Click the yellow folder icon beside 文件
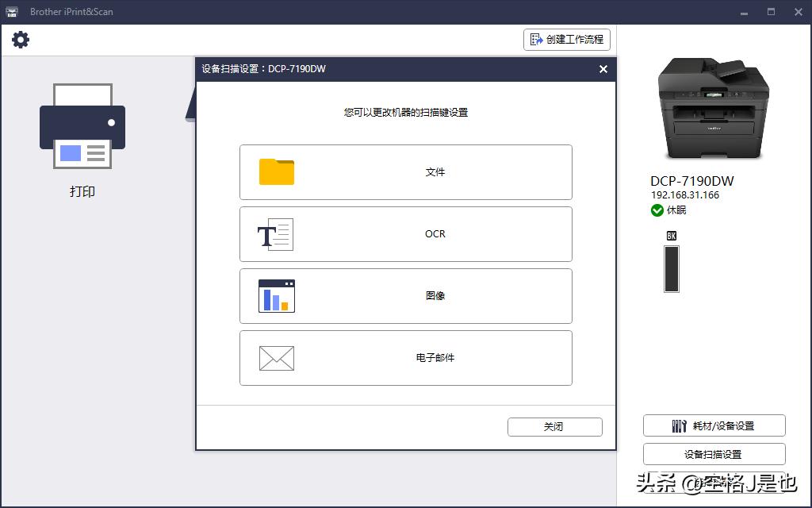 [x=275, y=171]
